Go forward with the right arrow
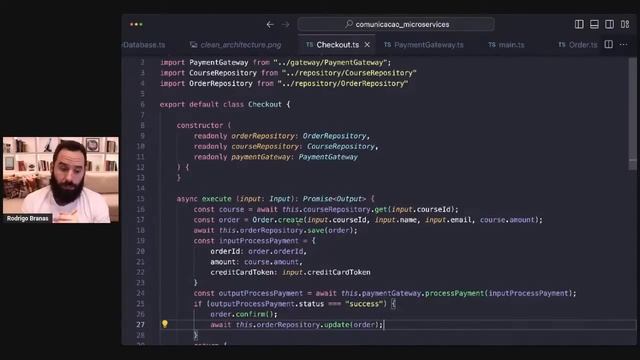Viewport: 640px width, 360px height. pyautogui.click(x=286, y=24)
